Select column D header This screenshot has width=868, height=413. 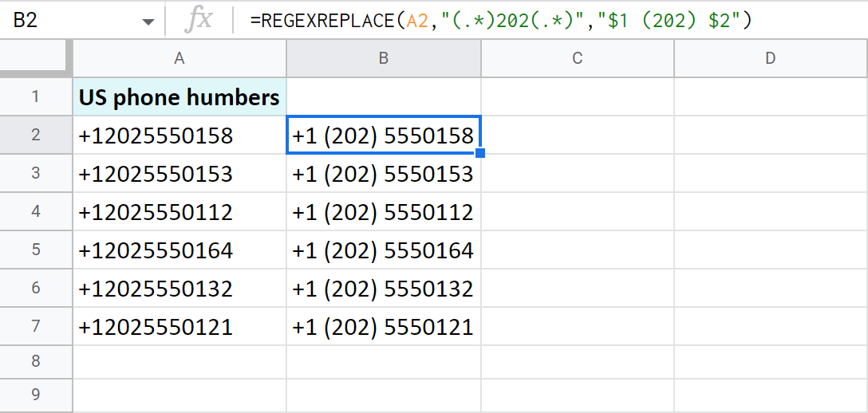[771, 58]
